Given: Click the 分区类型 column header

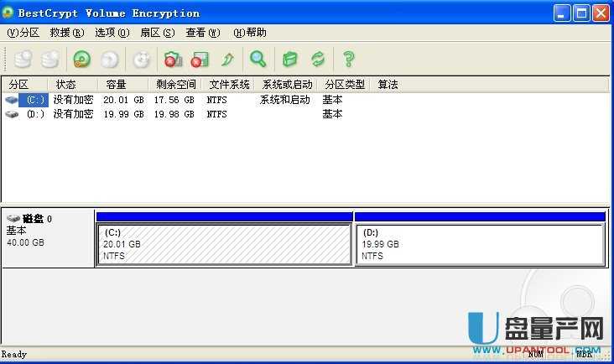Looking at the screenshot, I should [x=344, y=85].
